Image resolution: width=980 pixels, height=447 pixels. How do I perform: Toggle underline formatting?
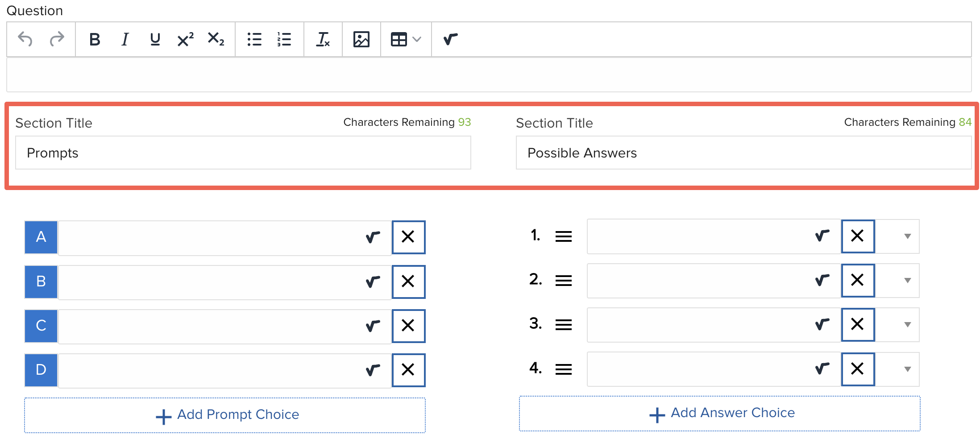(155, 39)
